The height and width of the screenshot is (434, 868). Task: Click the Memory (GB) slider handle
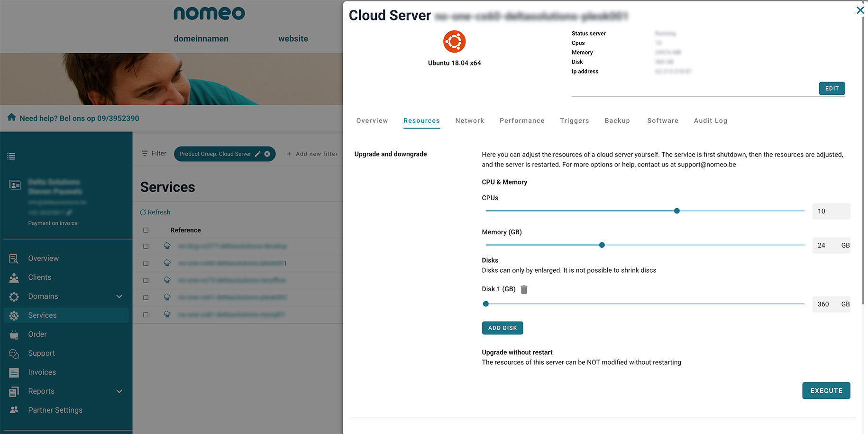(602, 245)
